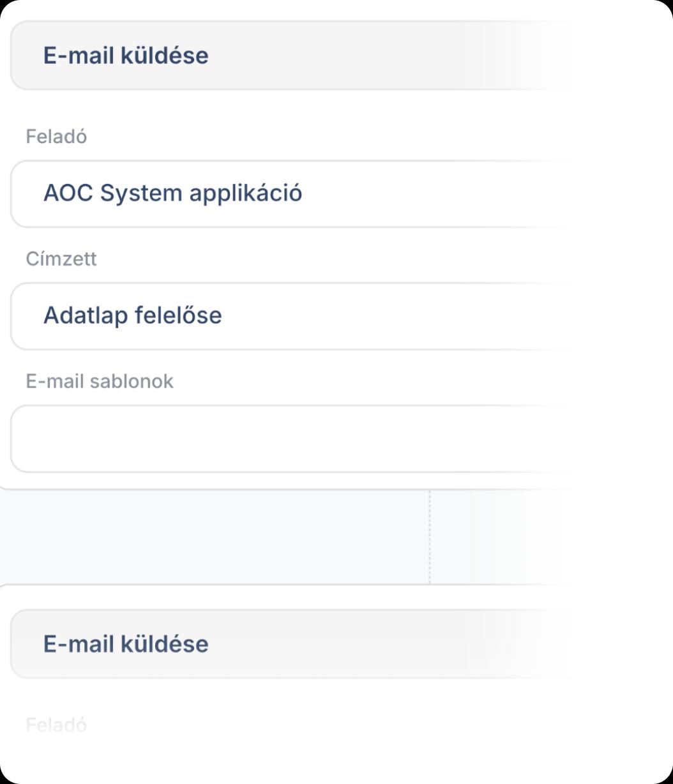The image size is (673, 784).
Task: Click the blank area below "Feladó" in the lower card
Action: click(255, 757)
